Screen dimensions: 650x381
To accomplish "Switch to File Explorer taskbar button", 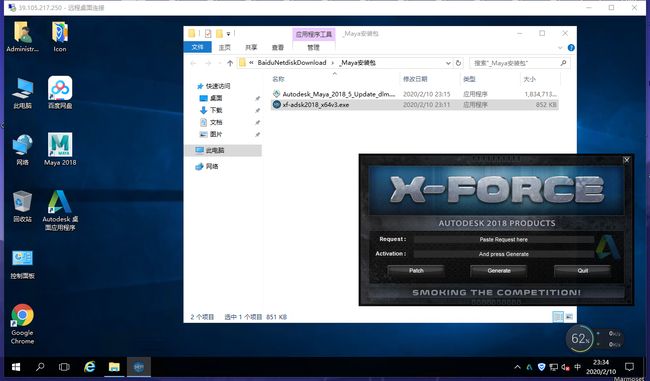I will (x=114, y=367).
